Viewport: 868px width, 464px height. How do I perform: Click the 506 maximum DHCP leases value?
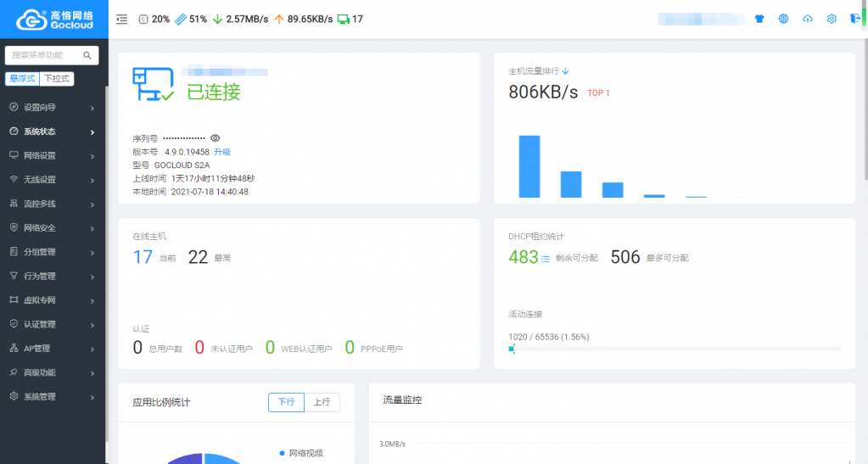point(625,257)
